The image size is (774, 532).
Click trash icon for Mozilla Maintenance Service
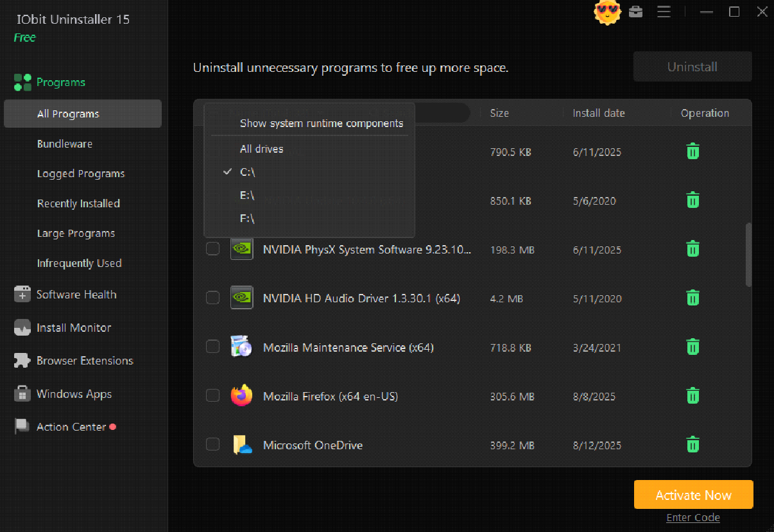click(x=692, y=347)
